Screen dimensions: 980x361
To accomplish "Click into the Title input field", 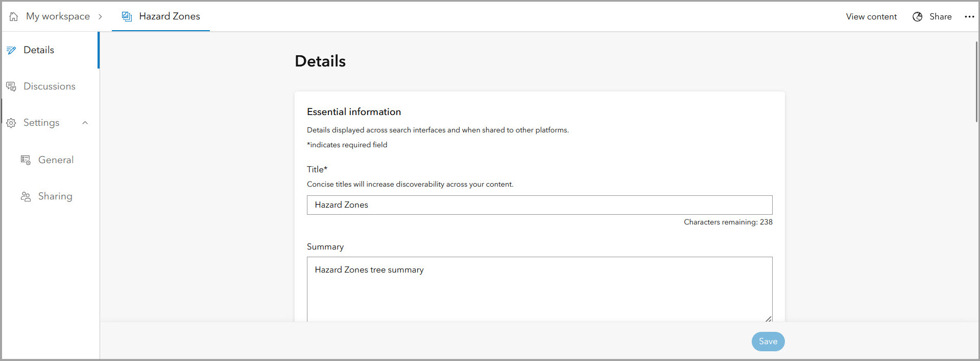I will tap(539, 205).
